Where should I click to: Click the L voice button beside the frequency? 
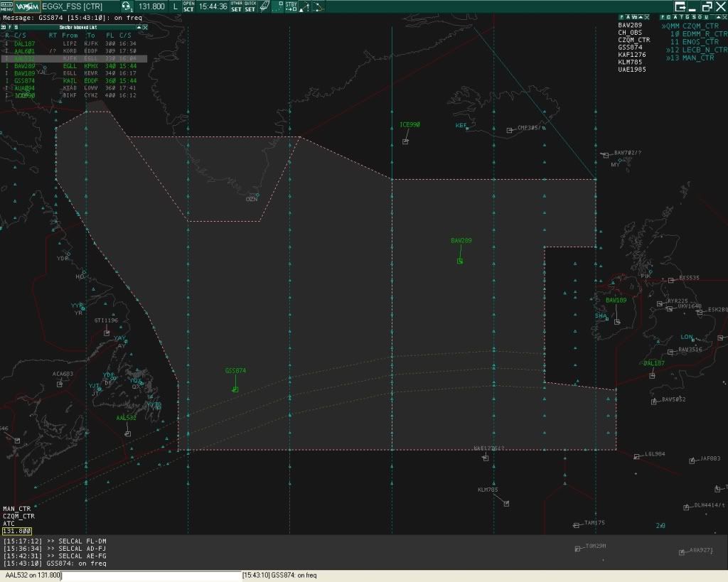[175, 6]
